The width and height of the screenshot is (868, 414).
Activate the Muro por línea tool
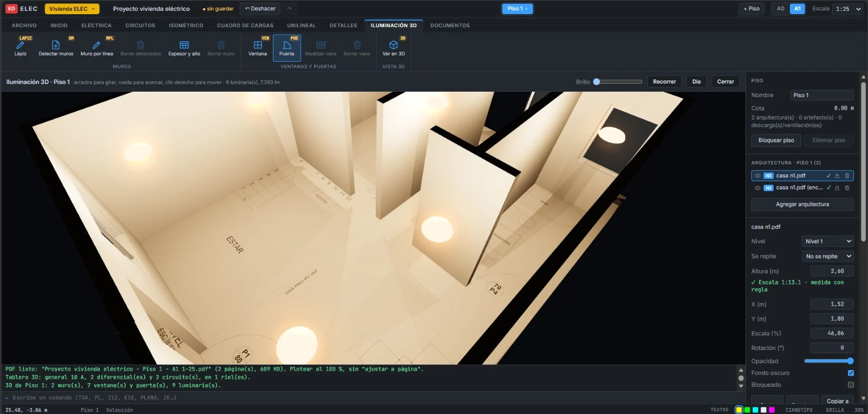coord(97,48)
